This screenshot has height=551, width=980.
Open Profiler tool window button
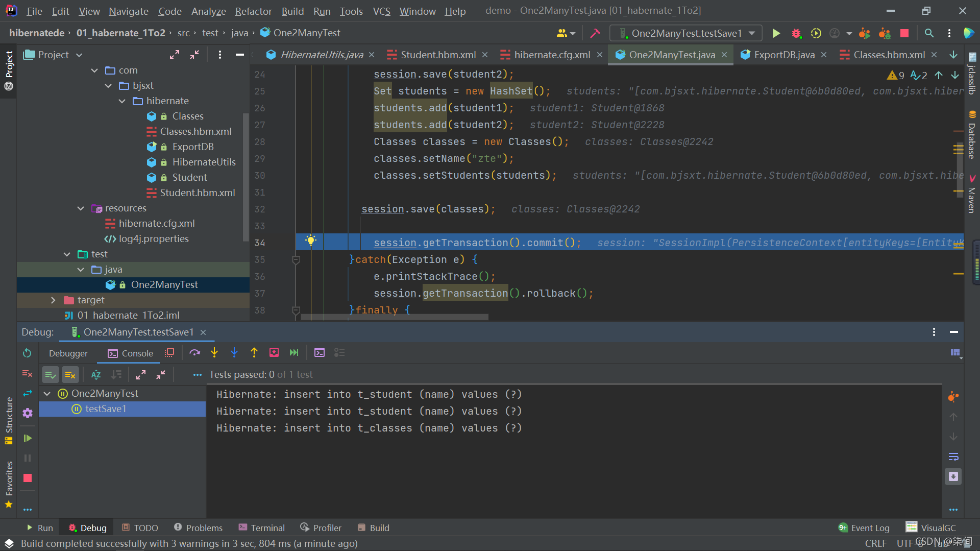(x=321, y=528)
